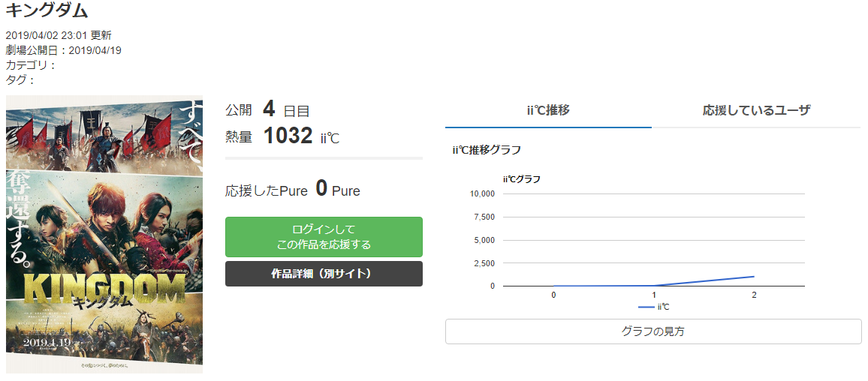Switch to the ii℃推移 tab
The height and width of the screenshot is (381, 868).
548,110
